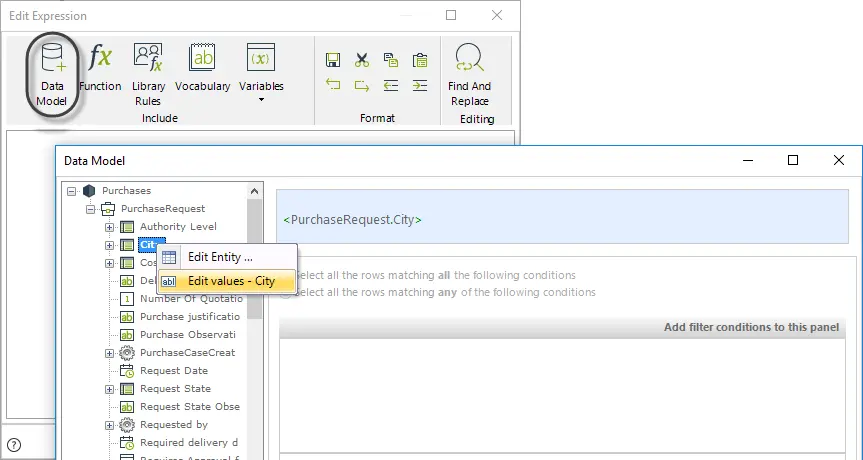Select Number Of Quotatio attribute
The height and width of the screenshot is (460, 863).
point(192,299)
